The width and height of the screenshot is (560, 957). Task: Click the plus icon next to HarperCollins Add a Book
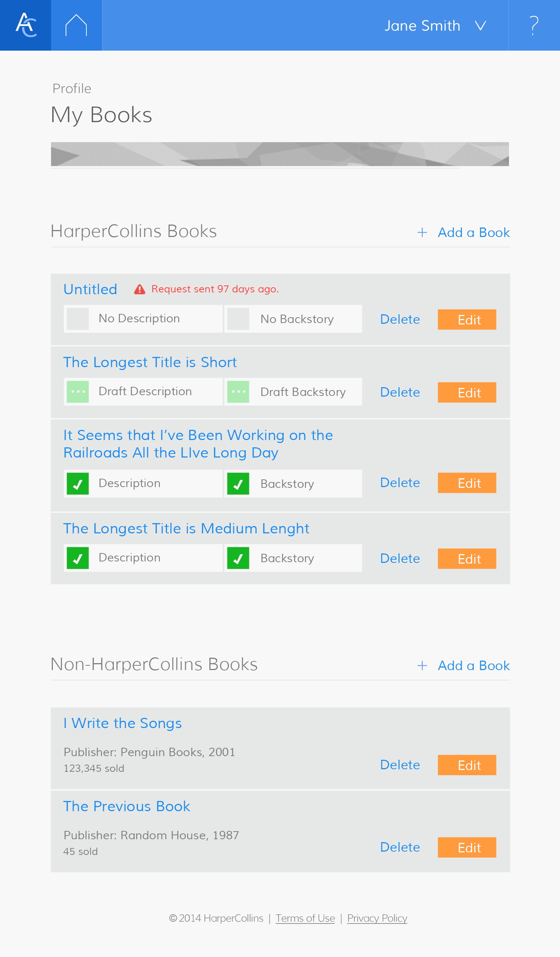[x=422, y=233]
